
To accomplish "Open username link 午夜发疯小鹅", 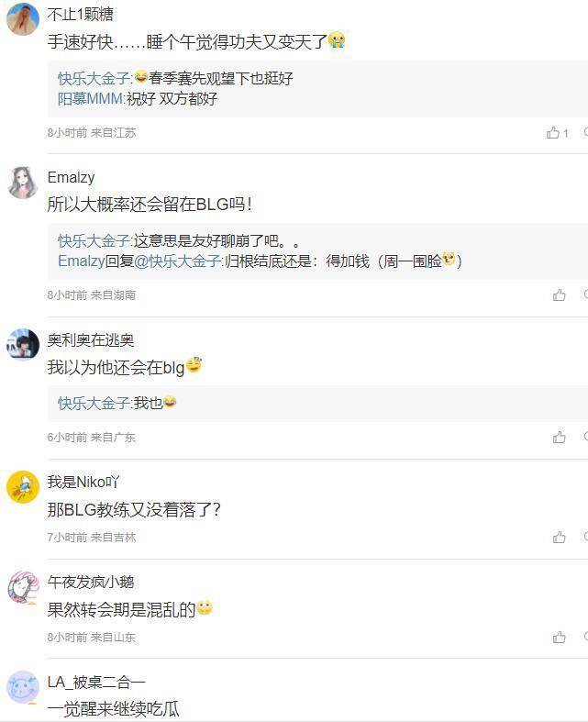I will coord(91,582).
